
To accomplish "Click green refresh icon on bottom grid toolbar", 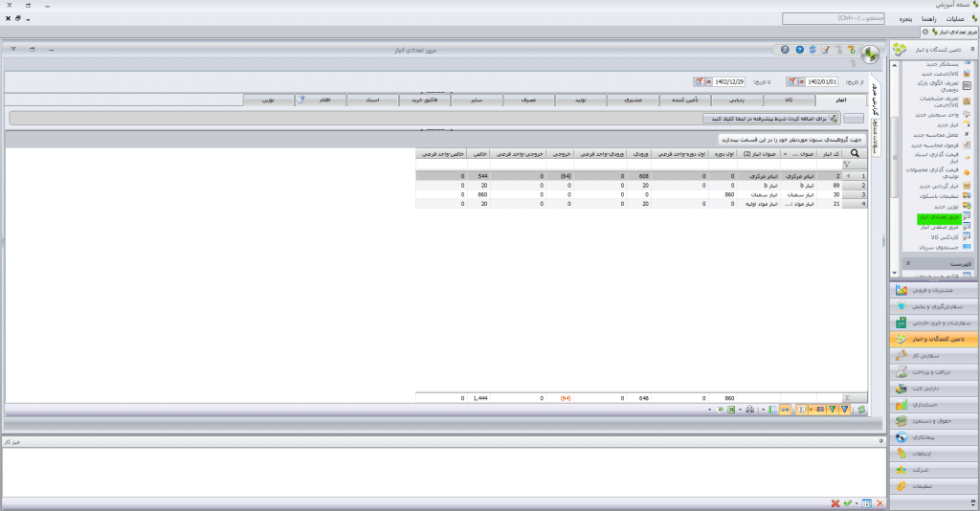I will tap(861, 410).
